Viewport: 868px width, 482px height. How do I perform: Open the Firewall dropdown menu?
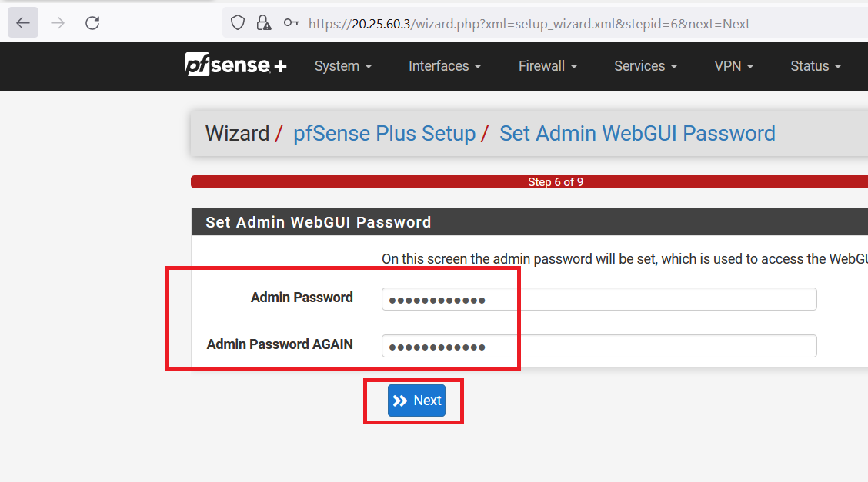[x=548, y=66]
